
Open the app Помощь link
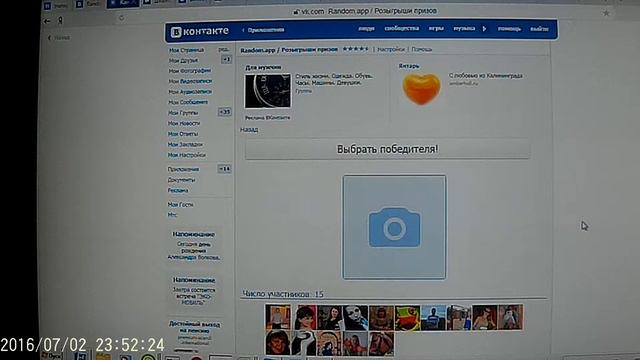422,49
